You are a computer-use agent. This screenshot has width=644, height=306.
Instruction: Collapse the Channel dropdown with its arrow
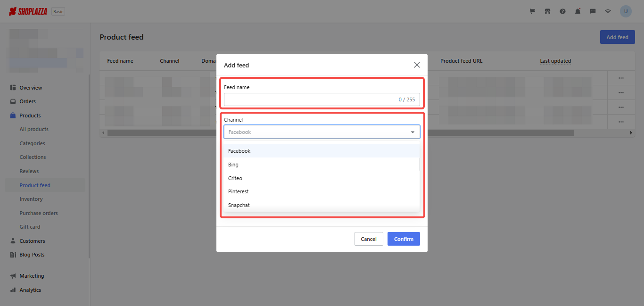[413, 132]
